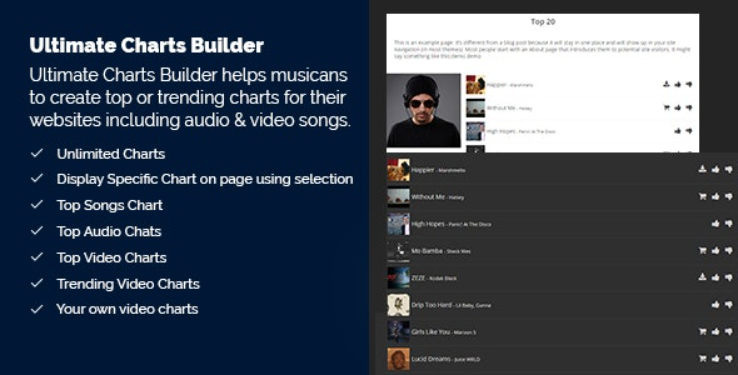The width and height of the screenshot is (738, 375).
Task: Give thumbs up to Drip Too Hard
Action: pyautogui.click(x=715, y=305)
